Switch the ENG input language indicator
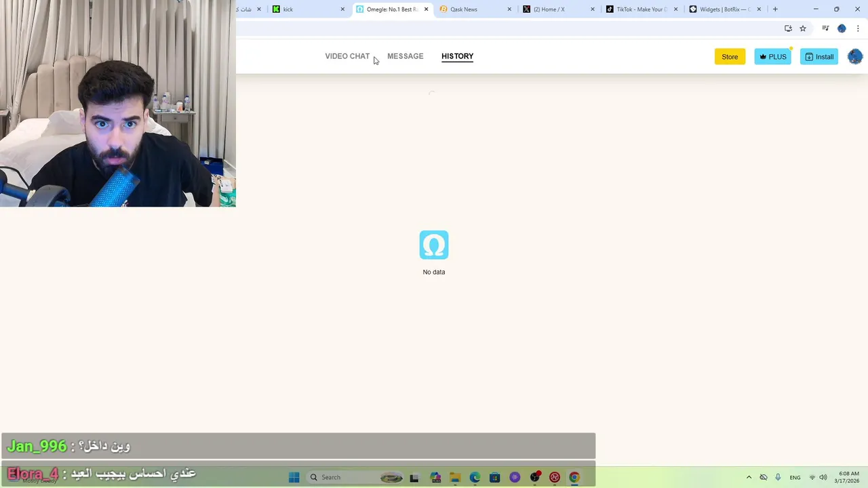The height and width of the screenshot is (488, 868). click(x=795, y=477)
